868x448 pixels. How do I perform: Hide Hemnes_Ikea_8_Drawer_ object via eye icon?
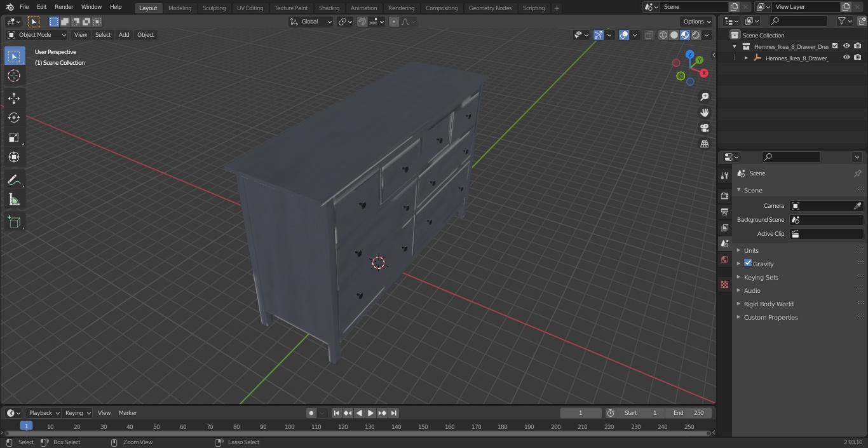pos(846,57)
